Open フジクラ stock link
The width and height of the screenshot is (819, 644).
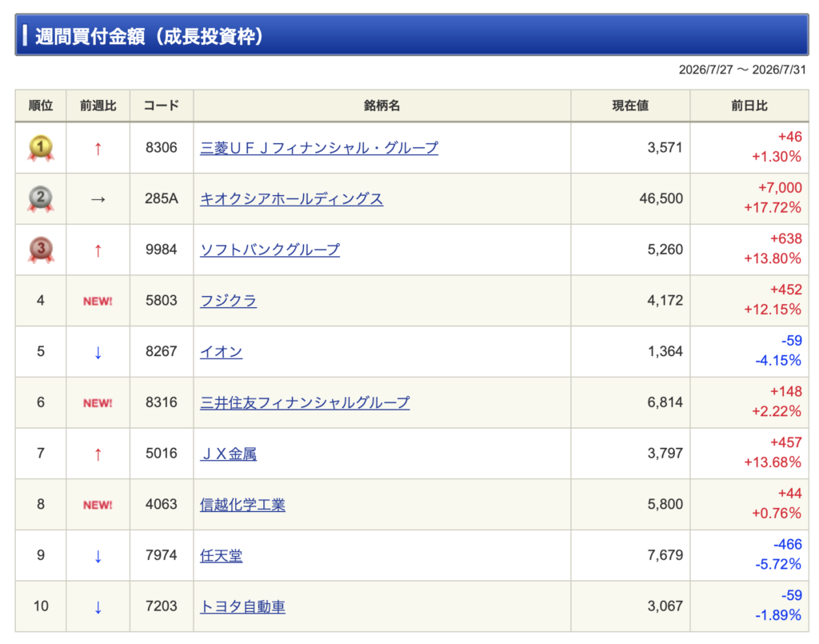pyautogui.click(x=228, y=301)
